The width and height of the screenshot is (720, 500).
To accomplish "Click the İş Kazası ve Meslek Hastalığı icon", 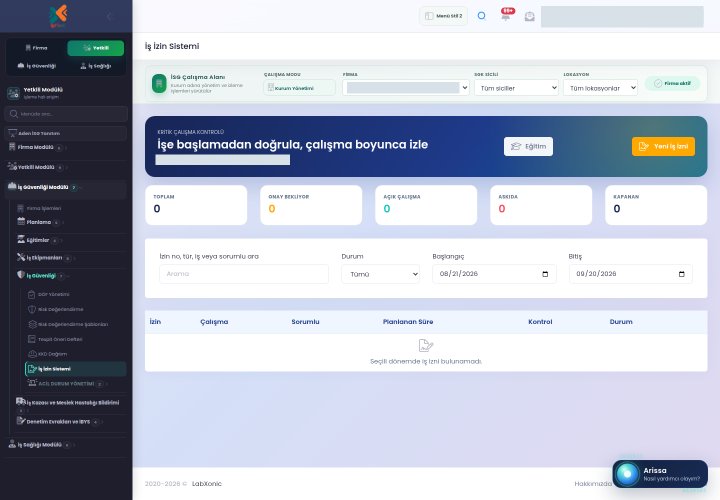I will [21, 402].
